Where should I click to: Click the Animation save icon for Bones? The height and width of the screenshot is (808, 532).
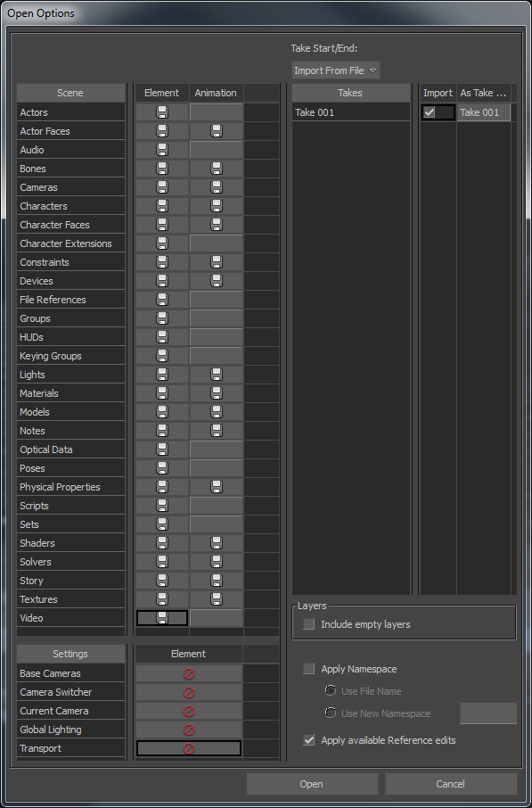click(217, 169)
